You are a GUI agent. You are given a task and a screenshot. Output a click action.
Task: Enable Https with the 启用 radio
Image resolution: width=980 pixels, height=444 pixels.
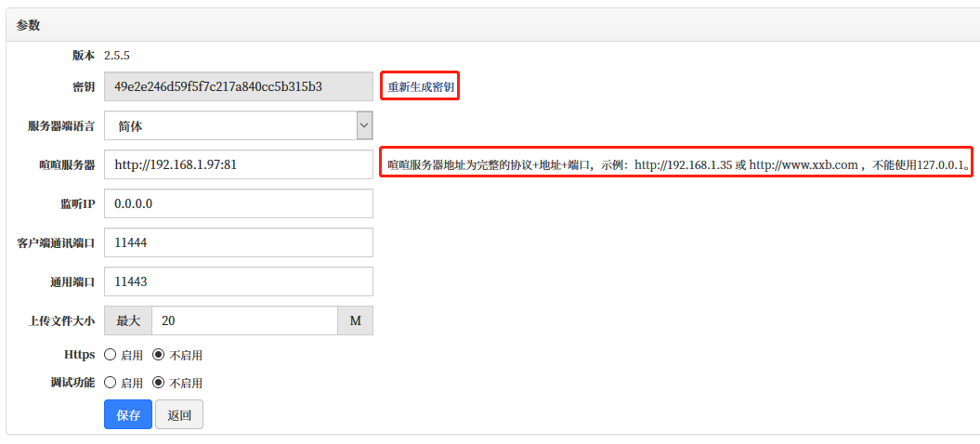(111, 355)
